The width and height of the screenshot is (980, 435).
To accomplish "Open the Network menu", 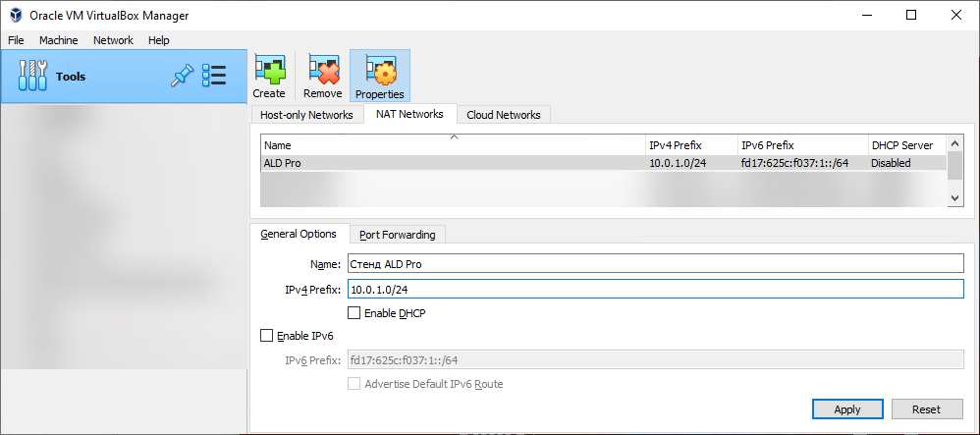I will pos(113,40).
